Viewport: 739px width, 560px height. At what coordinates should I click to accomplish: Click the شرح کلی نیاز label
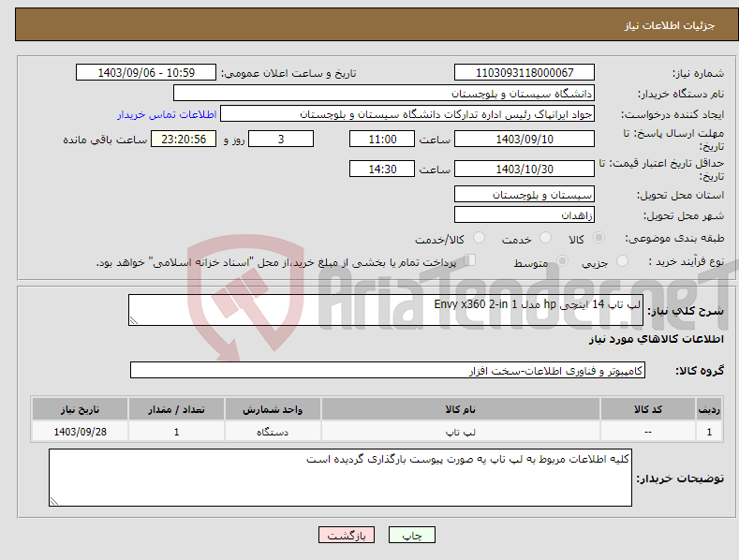coord(686,311)
